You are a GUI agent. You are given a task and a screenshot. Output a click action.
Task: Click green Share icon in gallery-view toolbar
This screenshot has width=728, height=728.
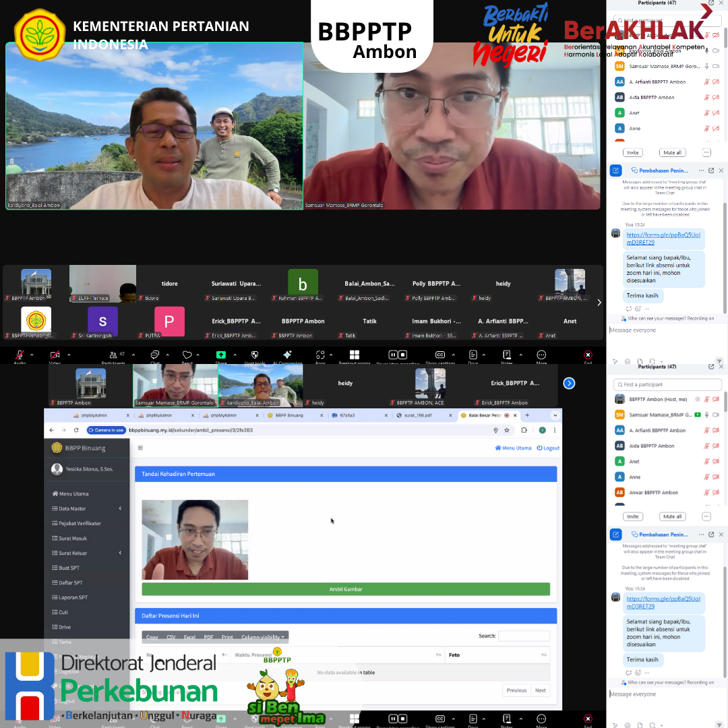(221, 355)
